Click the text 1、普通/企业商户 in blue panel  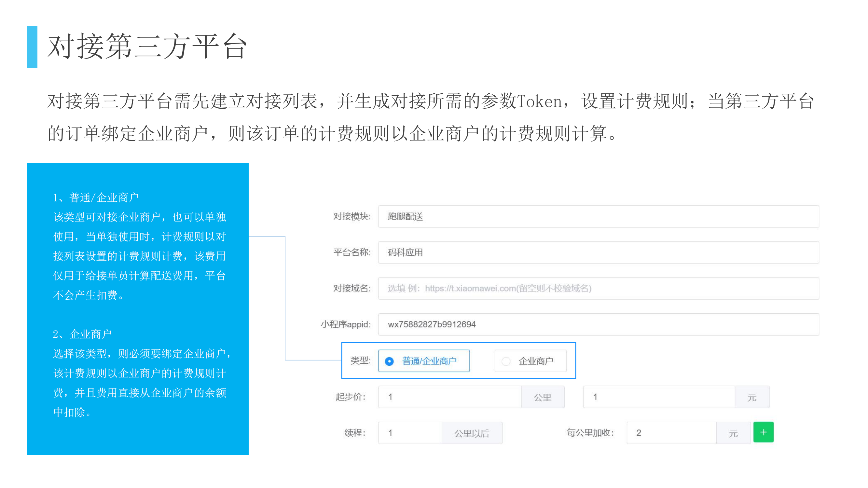coord(96,197)
